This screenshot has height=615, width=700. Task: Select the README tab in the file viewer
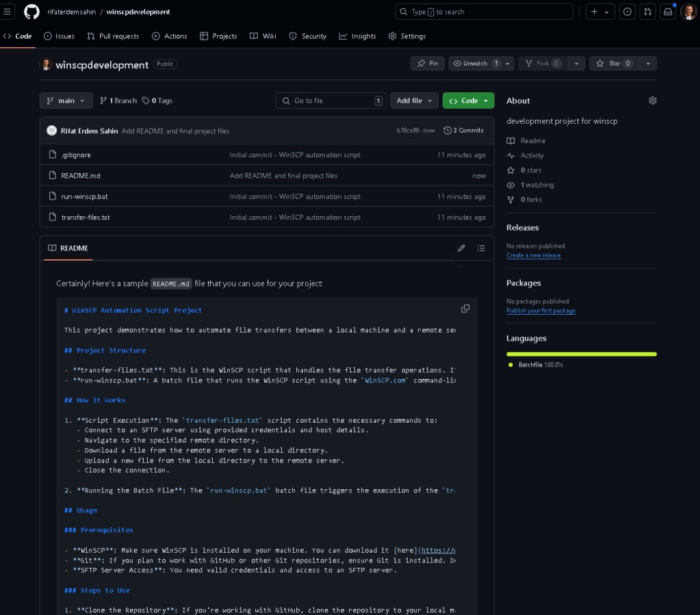68,248
